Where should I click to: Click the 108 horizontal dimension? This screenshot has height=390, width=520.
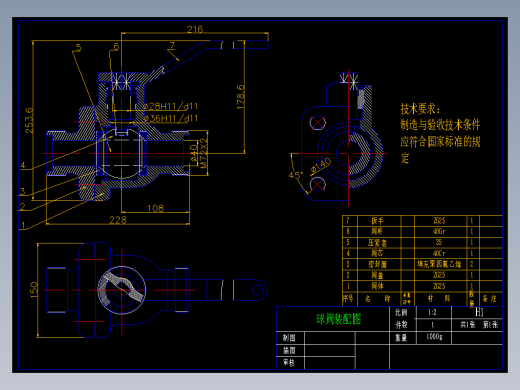point(156,208)
